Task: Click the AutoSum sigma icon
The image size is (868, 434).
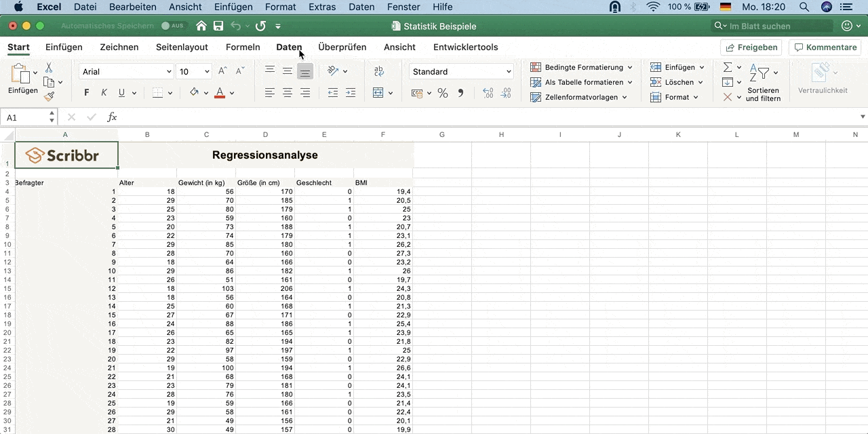Action: (x=728, y=67)
